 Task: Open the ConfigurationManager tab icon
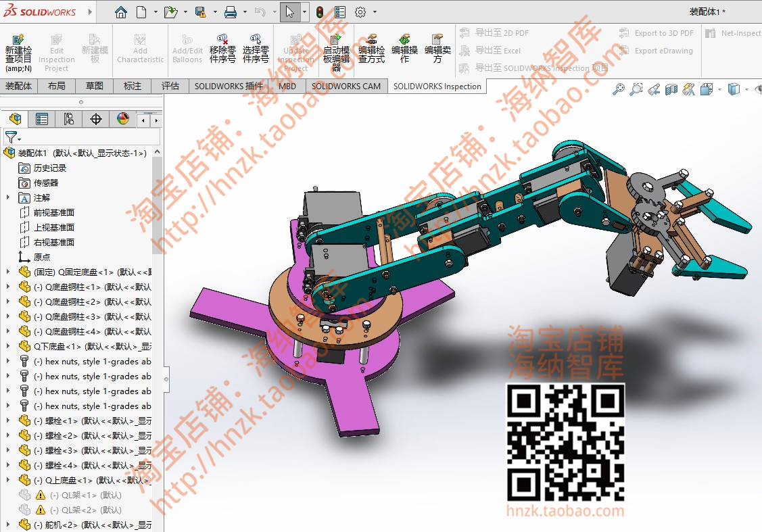(x=68, y=118)
